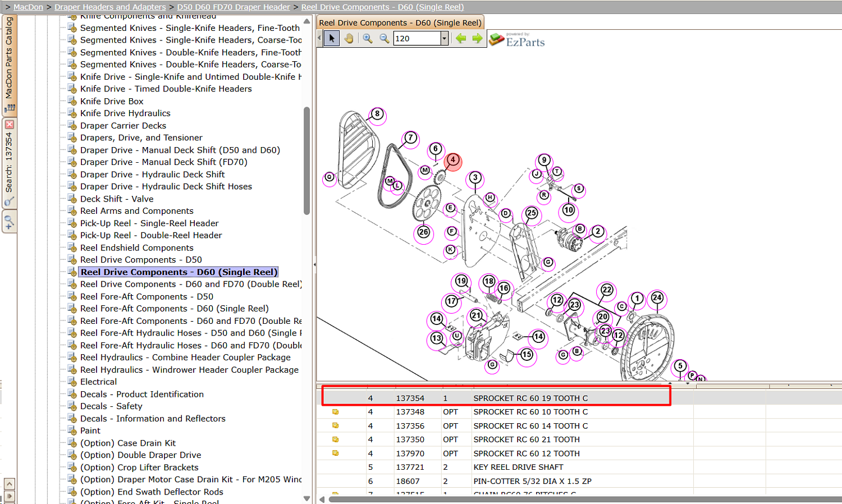The width and height of the screenshot is (842, 504).
Task: Open the Paint tree item
Action: [90, 430]
